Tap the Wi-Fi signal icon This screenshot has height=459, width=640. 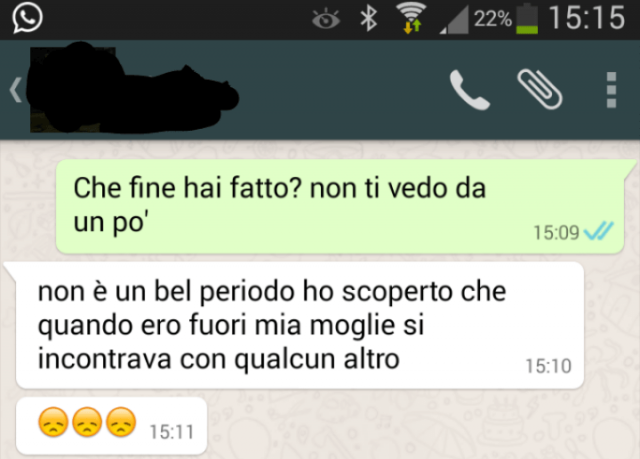411,18
